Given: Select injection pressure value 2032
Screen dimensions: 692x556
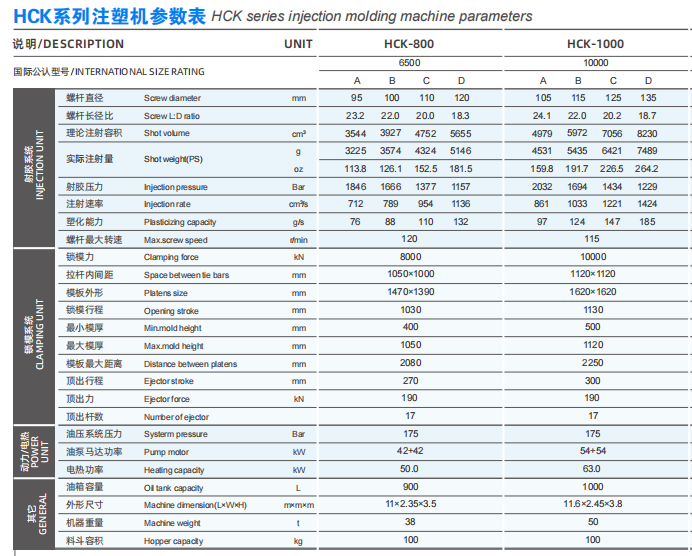Looking at the screenshot, I should pyautogui.click(x=542, y=187).
